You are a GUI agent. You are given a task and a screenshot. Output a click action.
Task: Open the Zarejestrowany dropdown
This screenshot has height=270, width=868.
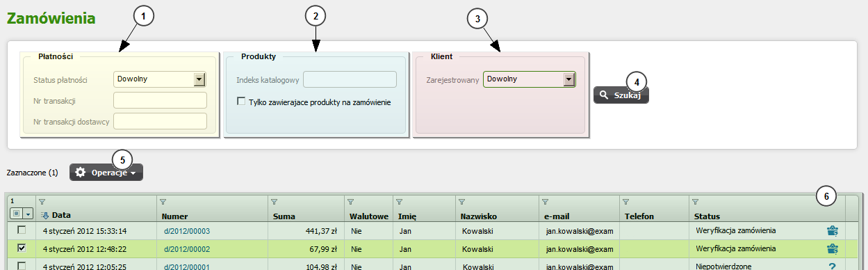click(x=569, y=79)
